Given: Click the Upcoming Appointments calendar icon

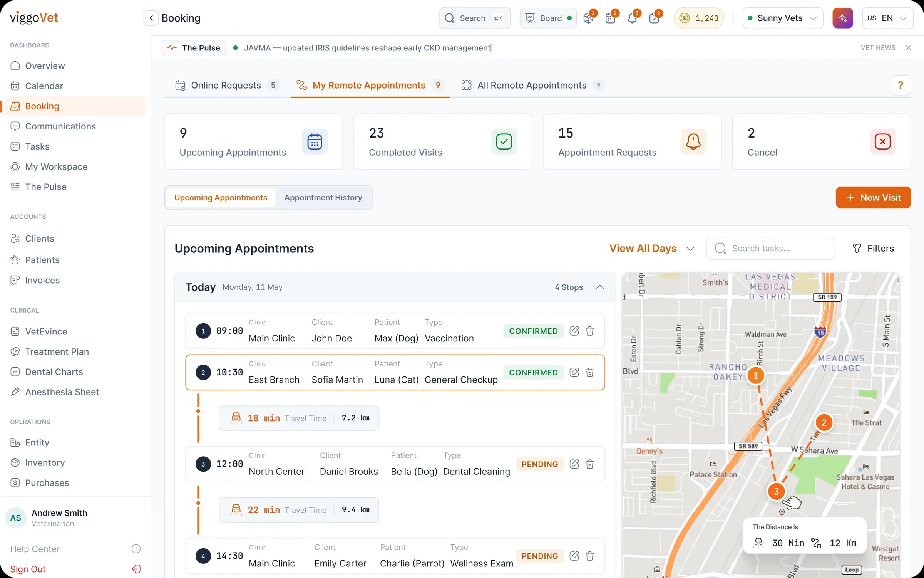Looking at the screenshot, I should click(x=315, y=141).
